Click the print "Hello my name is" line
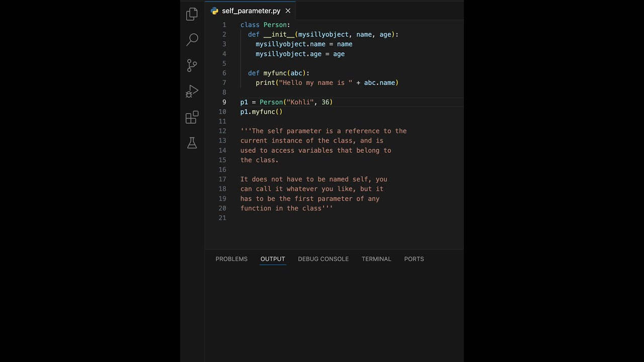 point(327,82)
